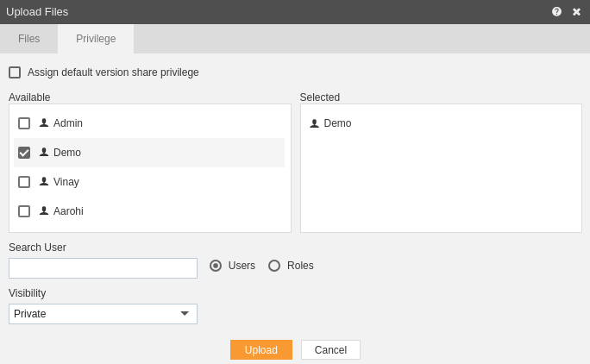Screen dimensions: 590x364
Task: Select the Roles radio button
Action: pos(274,266)
